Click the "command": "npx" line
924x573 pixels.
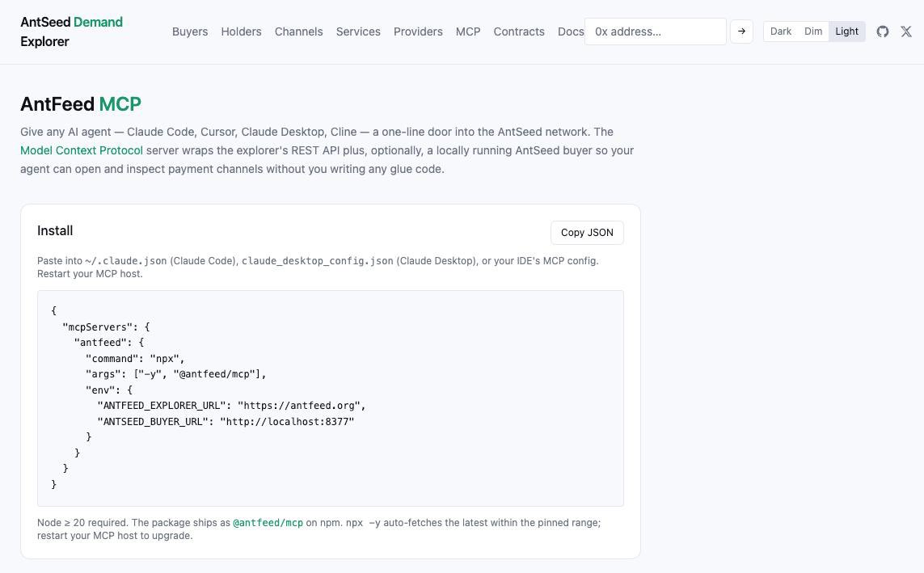pyautogui.click(x=136, y=359)
